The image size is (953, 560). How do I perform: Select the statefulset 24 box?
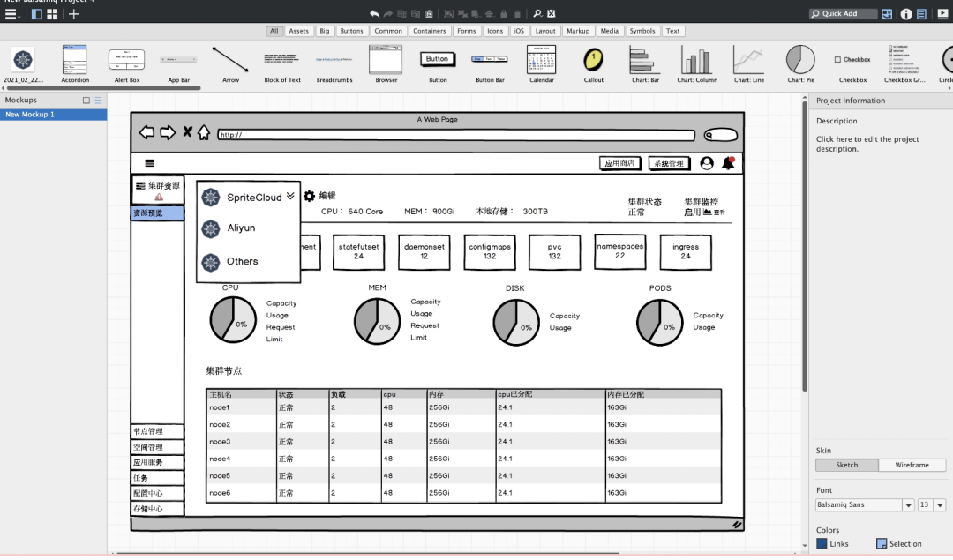click(358, 252)
